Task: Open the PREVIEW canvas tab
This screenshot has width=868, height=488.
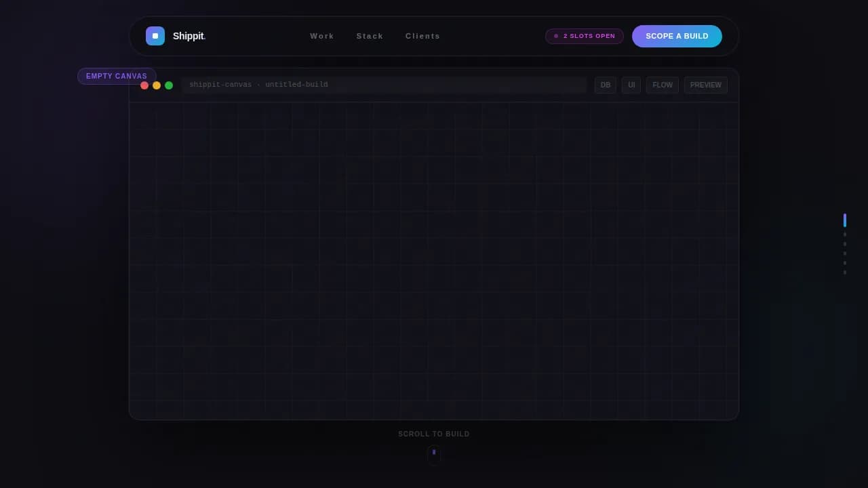Action: tap(705, 85)
